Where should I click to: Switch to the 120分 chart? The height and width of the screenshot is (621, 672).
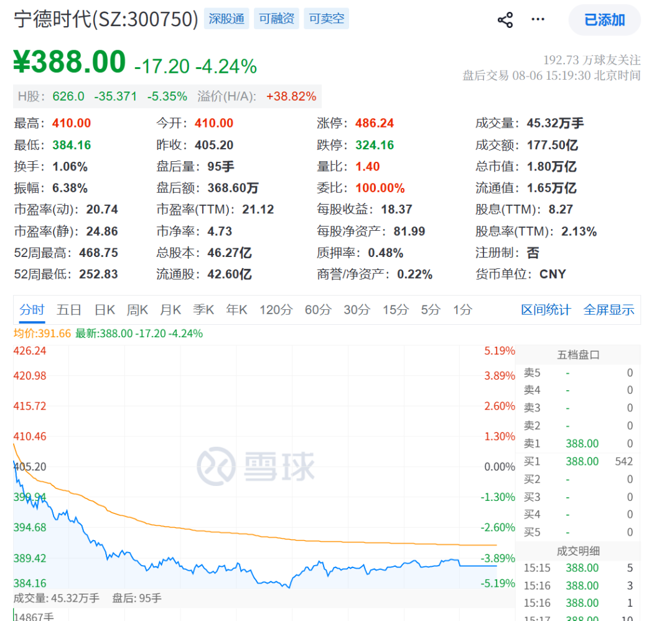pyautogui.click(x=276, y=309)
